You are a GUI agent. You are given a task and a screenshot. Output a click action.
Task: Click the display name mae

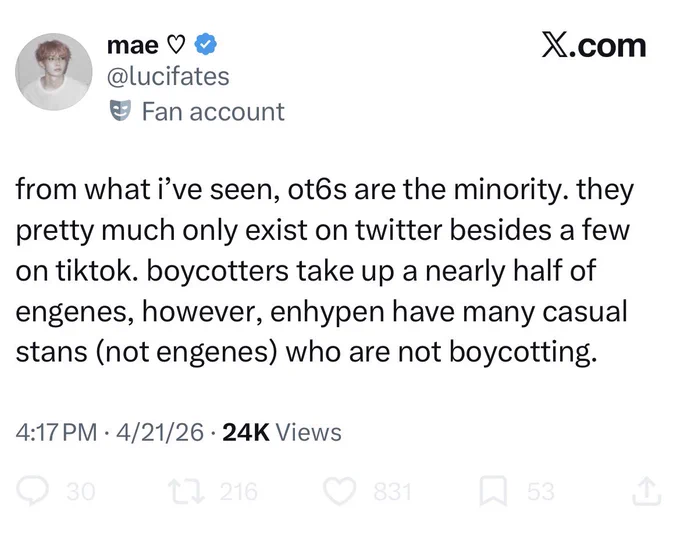(133, 45)
